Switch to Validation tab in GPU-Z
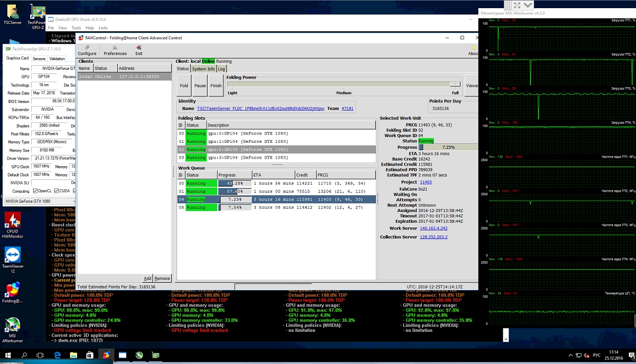The image size is (636, 364). pyautogui.click(x=57, y=59)
